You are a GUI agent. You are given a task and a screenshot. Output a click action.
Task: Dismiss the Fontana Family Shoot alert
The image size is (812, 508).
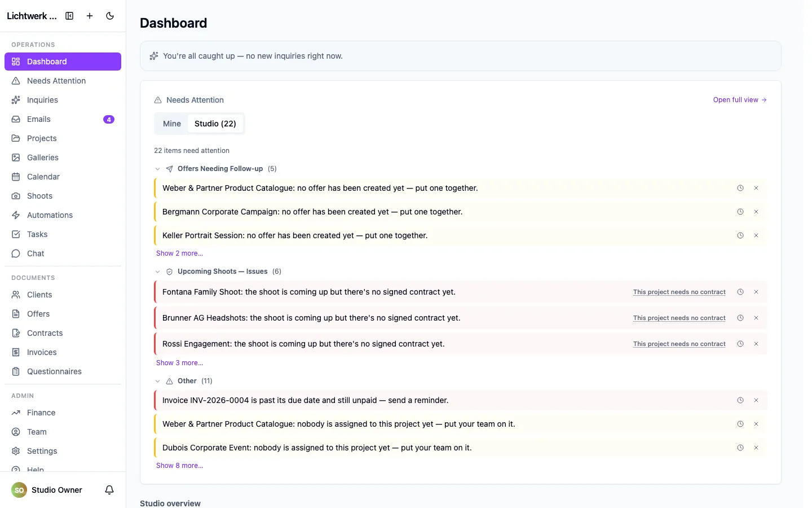(x=756, y=292)
